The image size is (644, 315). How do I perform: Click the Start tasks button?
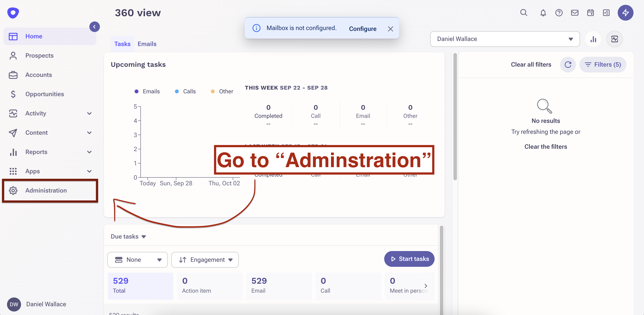click(409, 259)
